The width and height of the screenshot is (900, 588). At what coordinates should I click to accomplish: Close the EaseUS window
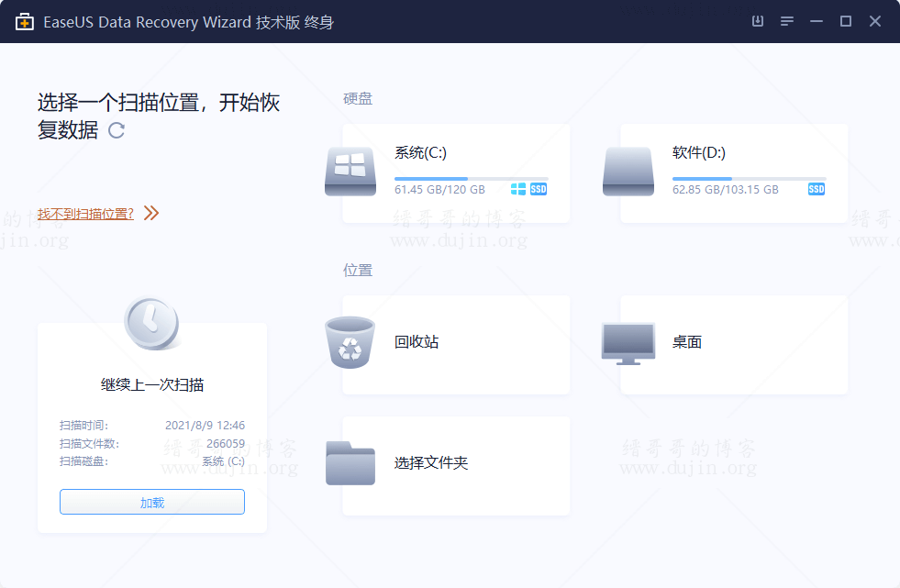point(874,21)
